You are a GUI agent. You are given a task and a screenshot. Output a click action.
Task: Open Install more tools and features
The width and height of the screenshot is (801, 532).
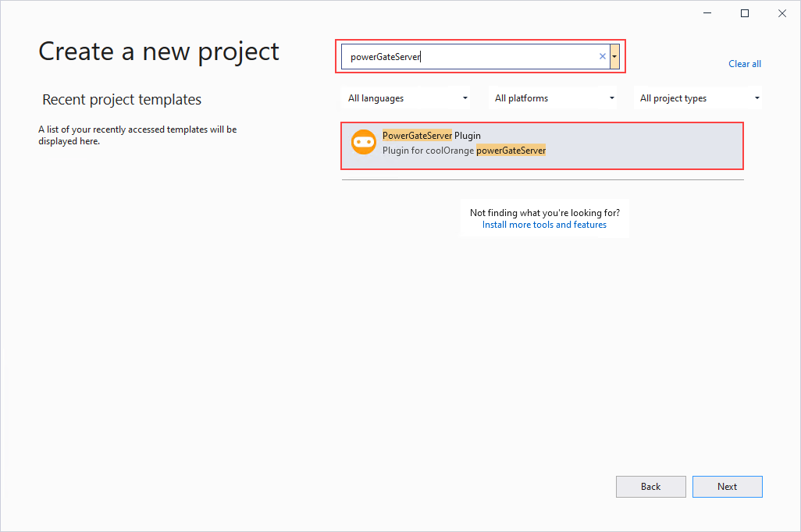click(x=544, y=225)
